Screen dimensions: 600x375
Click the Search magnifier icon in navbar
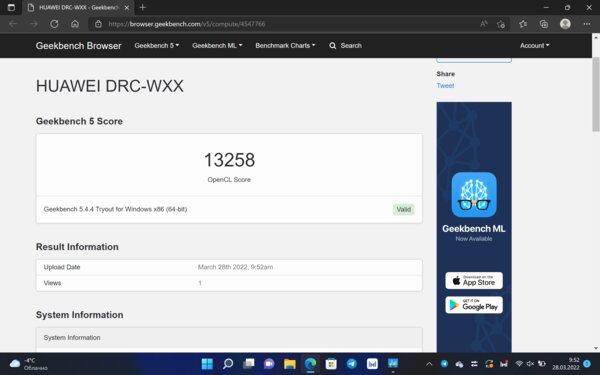333,46
